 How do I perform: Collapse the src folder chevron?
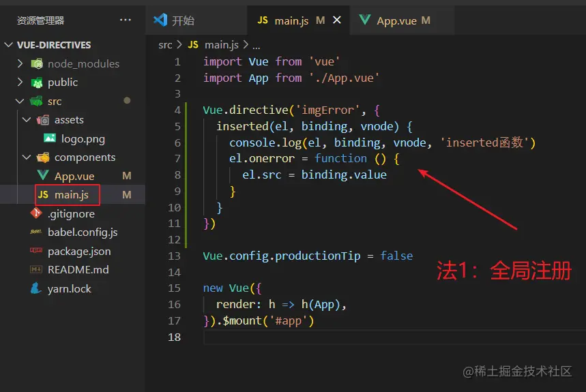[20, 101]
